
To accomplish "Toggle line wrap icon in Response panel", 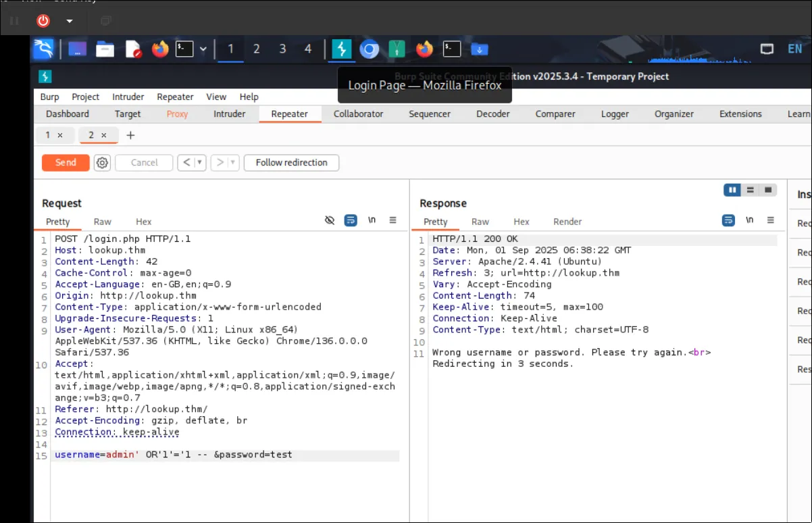I will (728, 220).
